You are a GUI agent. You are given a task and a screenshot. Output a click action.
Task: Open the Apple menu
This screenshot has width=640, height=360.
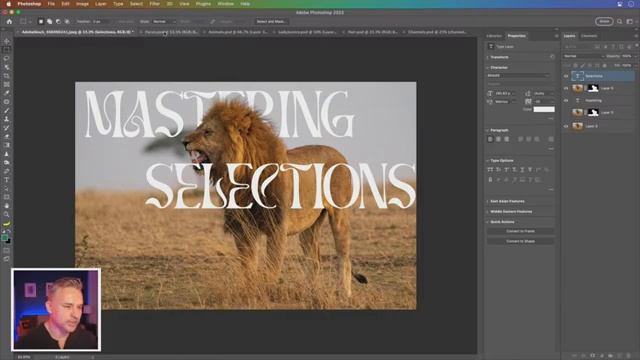click(x=8, y=4)
